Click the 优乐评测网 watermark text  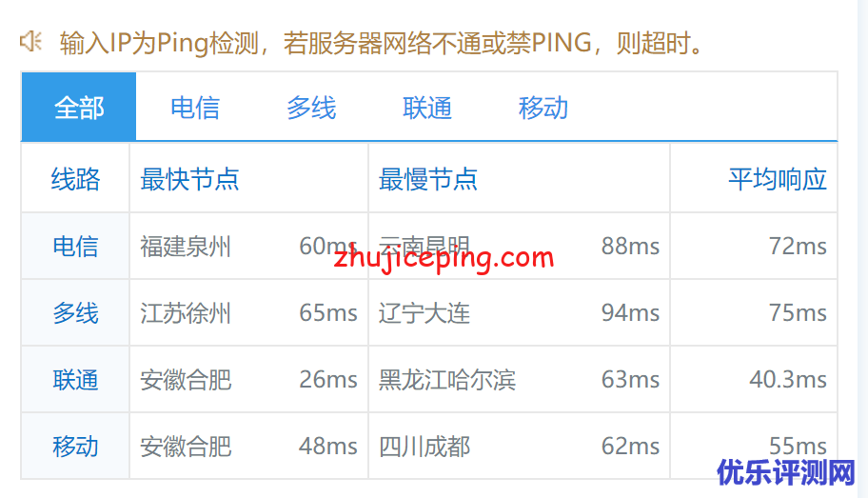(786, 472)
